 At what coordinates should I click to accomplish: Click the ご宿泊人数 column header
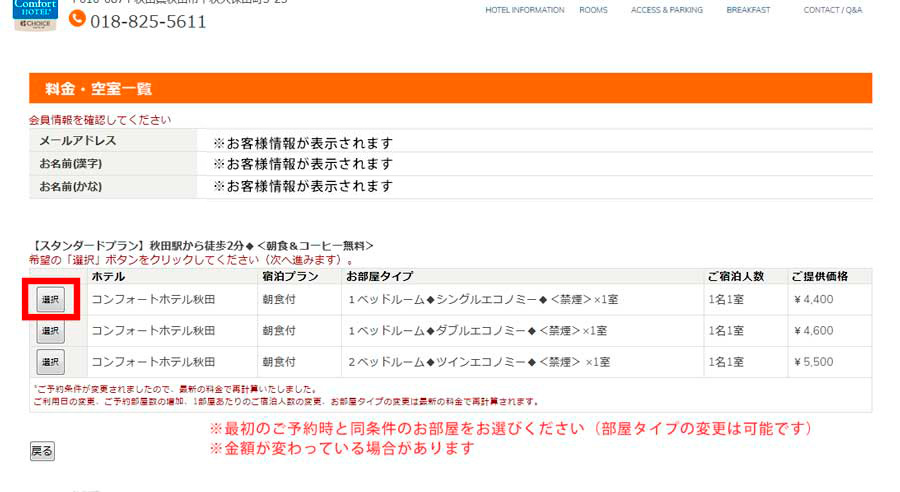point(736,276)
